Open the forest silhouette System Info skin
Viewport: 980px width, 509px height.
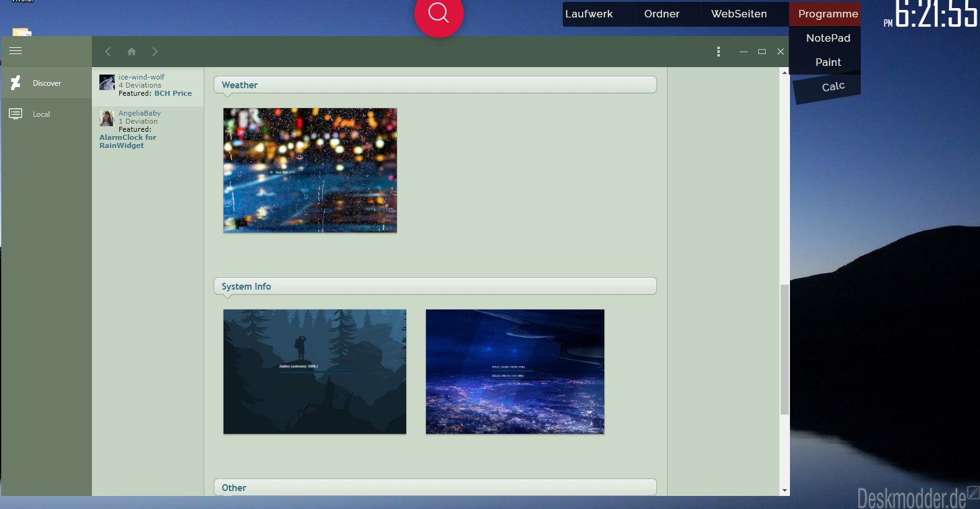(x=315, y=372)
